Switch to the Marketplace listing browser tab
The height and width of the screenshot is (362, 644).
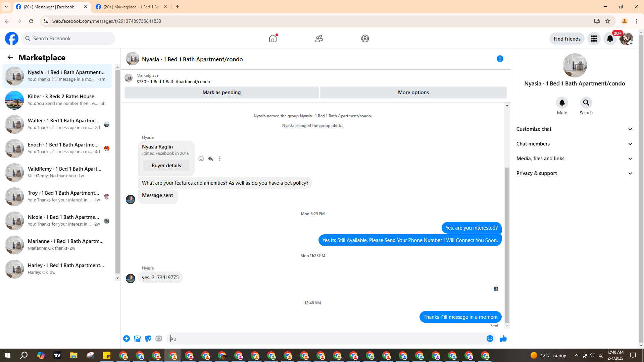[132, 7]
